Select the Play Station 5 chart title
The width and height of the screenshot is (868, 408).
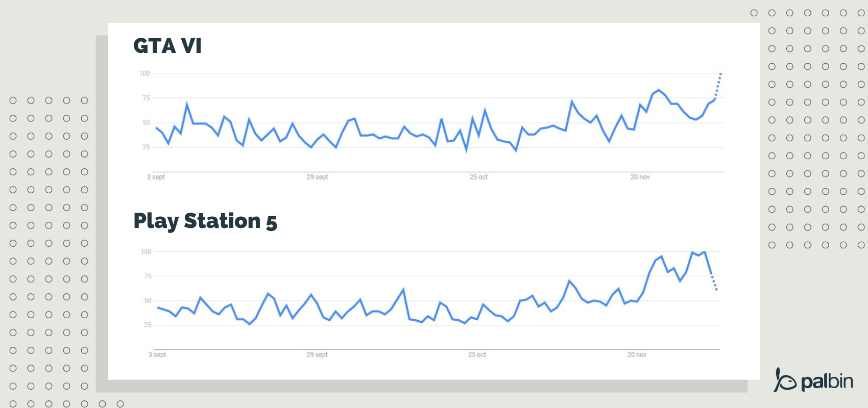[x=205, y=221]
